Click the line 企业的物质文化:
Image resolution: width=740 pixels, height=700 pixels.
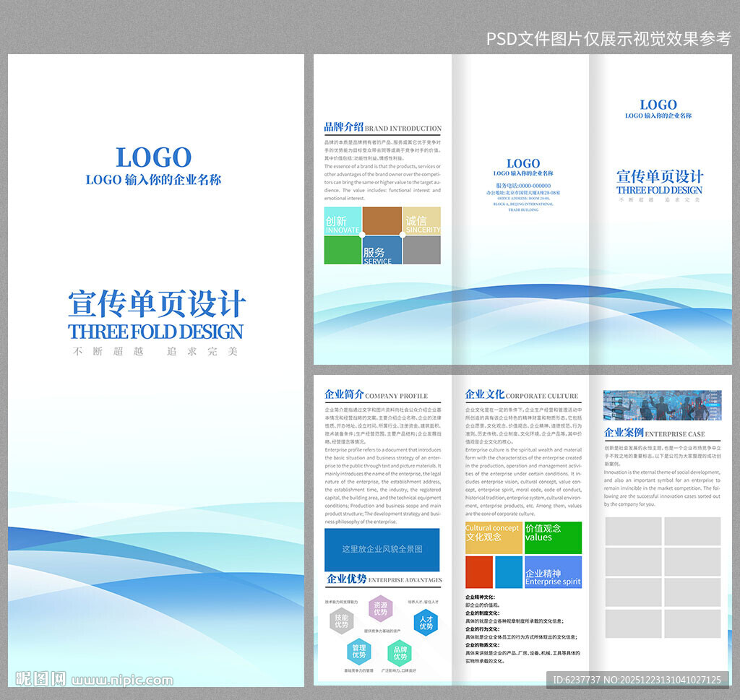[482, 645]
